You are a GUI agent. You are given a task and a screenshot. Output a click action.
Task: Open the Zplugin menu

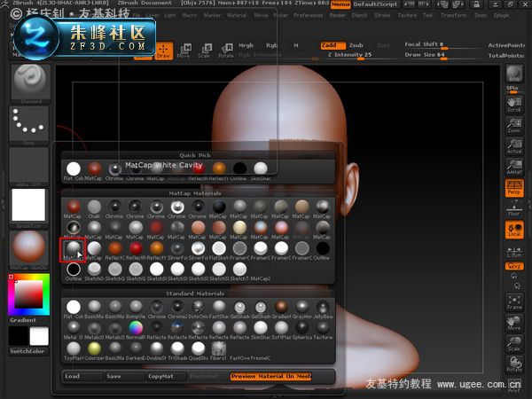501,15
